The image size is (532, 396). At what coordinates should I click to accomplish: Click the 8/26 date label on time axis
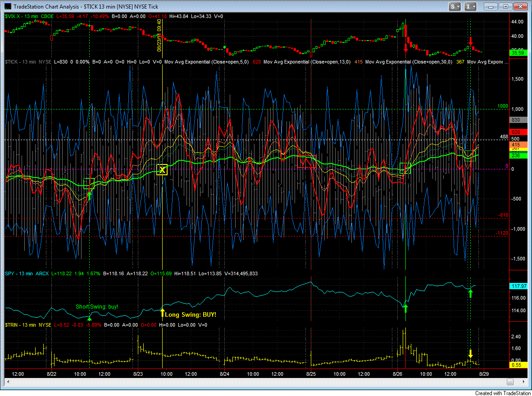398,374
